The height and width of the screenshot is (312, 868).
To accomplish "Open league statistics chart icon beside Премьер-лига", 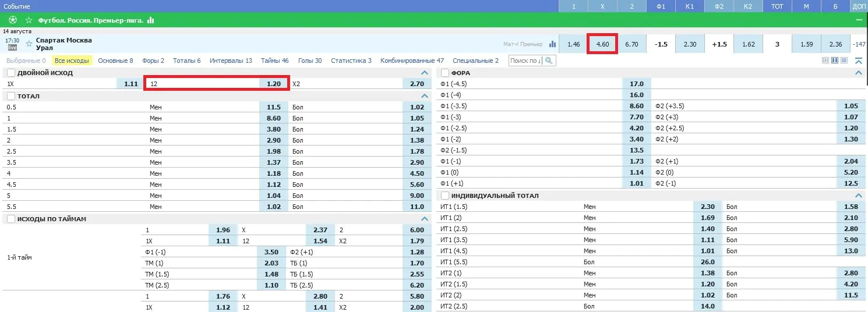I will [x=151, y=20].
